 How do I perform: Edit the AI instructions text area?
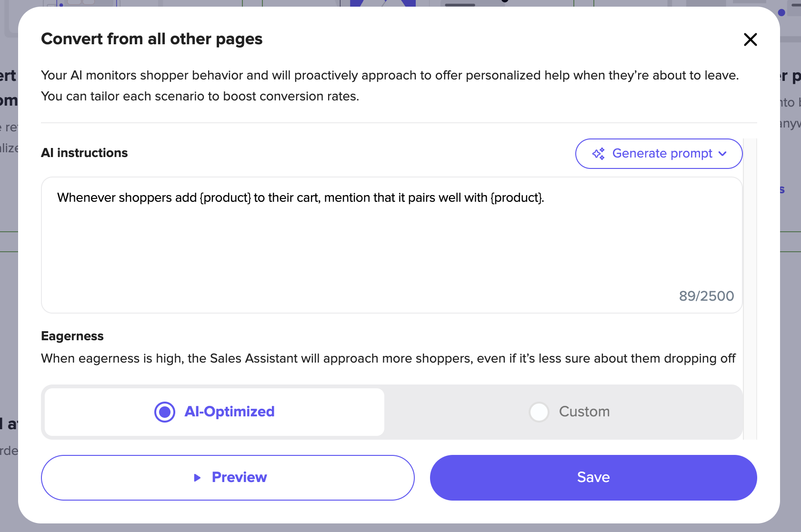point(391,245)
